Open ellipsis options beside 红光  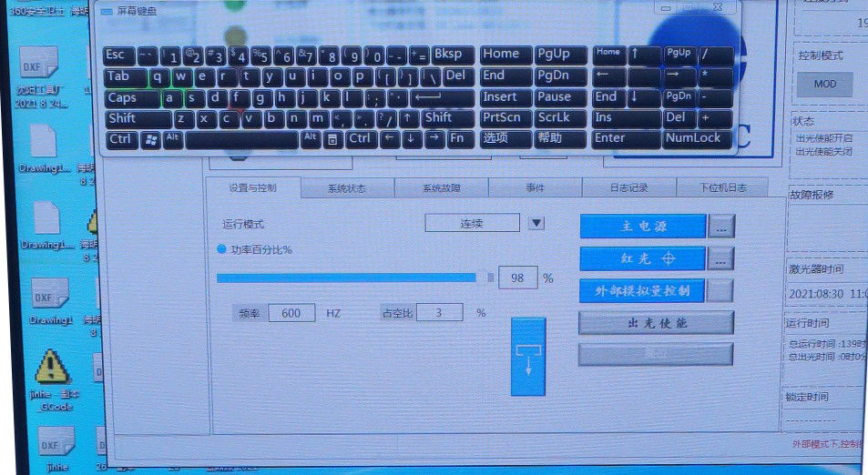point(720,259)
